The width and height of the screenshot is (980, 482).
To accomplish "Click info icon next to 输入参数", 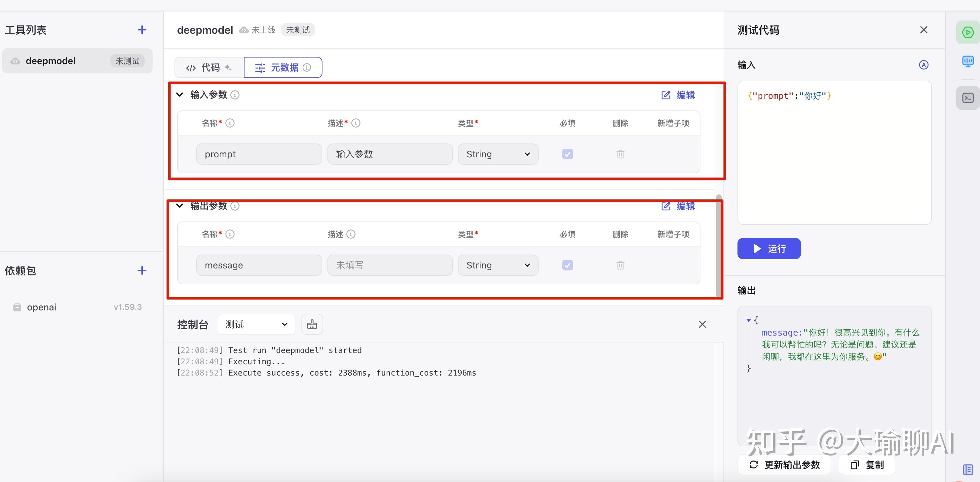I will click(x=235, y=95).
